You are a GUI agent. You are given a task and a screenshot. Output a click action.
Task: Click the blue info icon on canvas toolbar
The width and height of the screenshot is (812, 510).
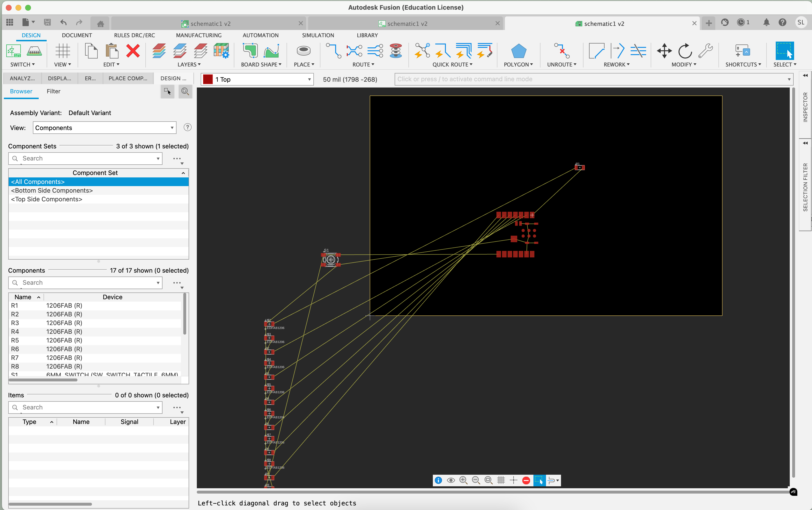438,480
